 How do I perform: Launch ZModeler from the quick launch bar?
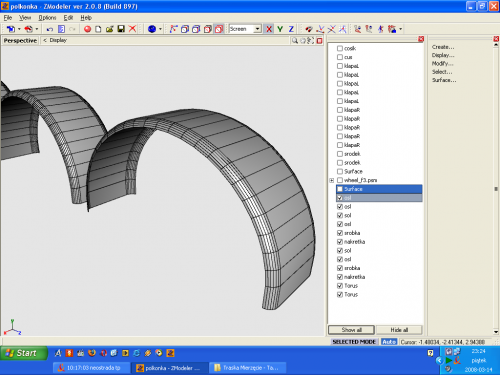(x=170, y=353)
